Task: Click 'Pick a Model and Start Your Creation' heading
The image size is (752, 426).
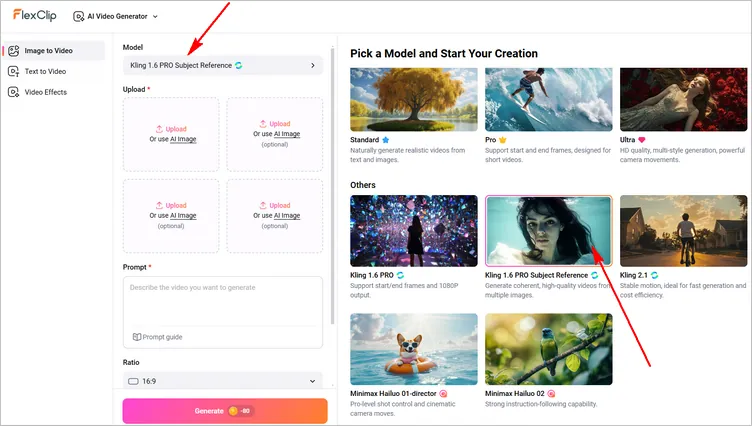Action: tap(444, 53)
